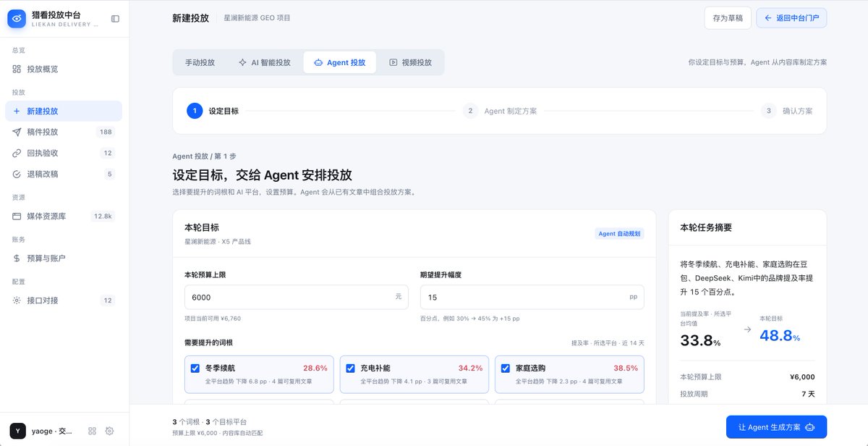
Task: Open 预算与账户 via its dollar icon
Action: [x=17, y=258]
